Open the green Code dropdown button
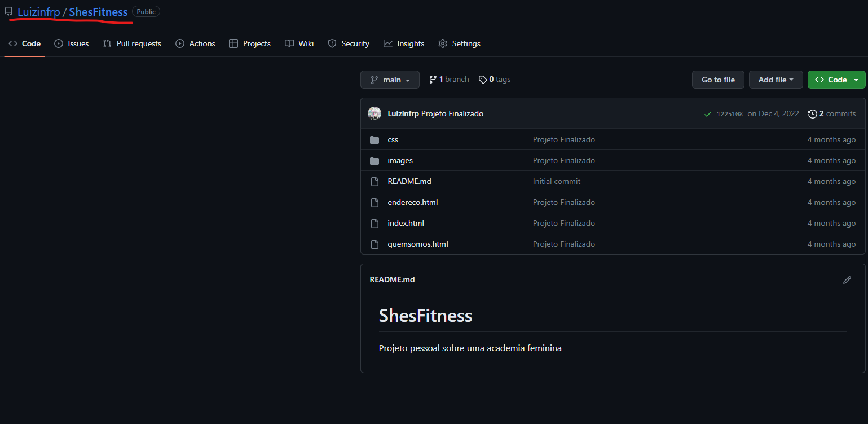Viewport: 868px width, 424px height. click(x=836, y=80)
